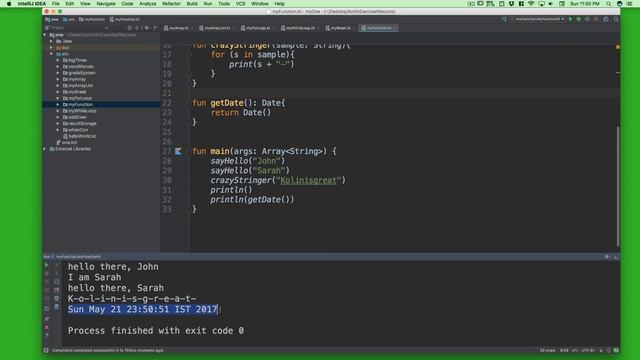Click the yellow warning marker in editor stripe
The image size is (640, 360).
tap(618, 47)
